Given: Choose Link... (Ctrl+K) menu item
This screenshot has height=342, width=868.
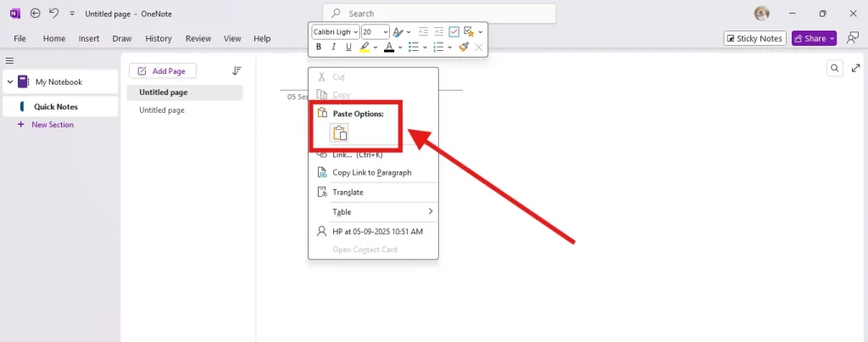Looking at the screenshot, I should [373, 154].
